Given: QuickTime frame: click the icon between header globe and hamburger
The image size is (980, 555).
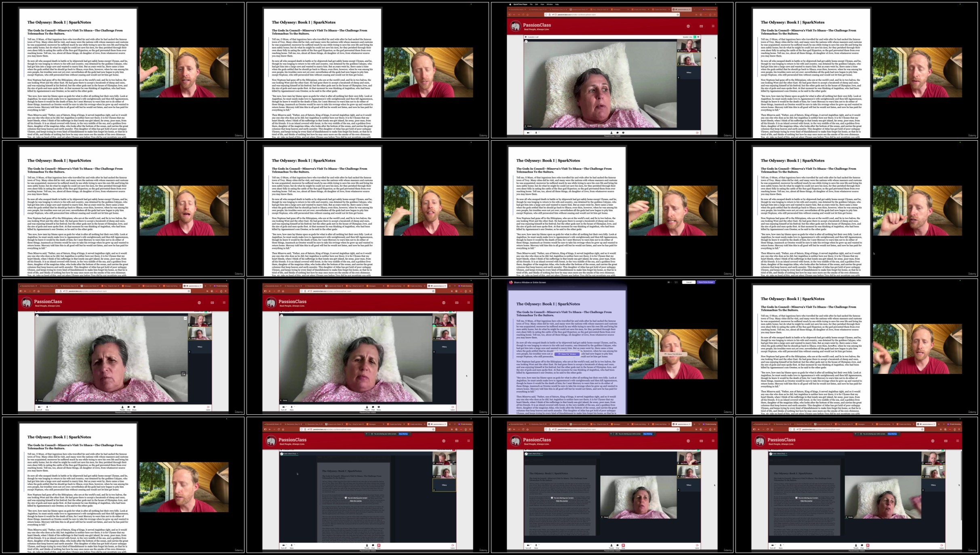Looking at the screenshot, I should 701,26.
